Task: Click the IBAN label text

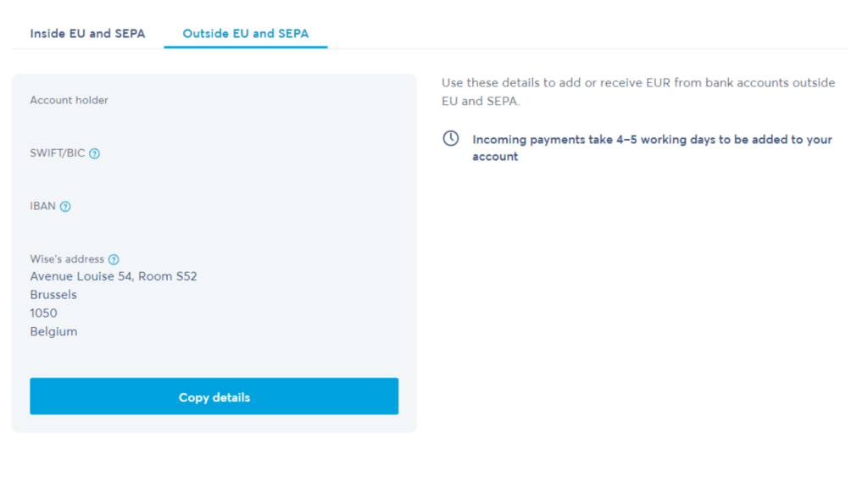Action: coord(42,207)
